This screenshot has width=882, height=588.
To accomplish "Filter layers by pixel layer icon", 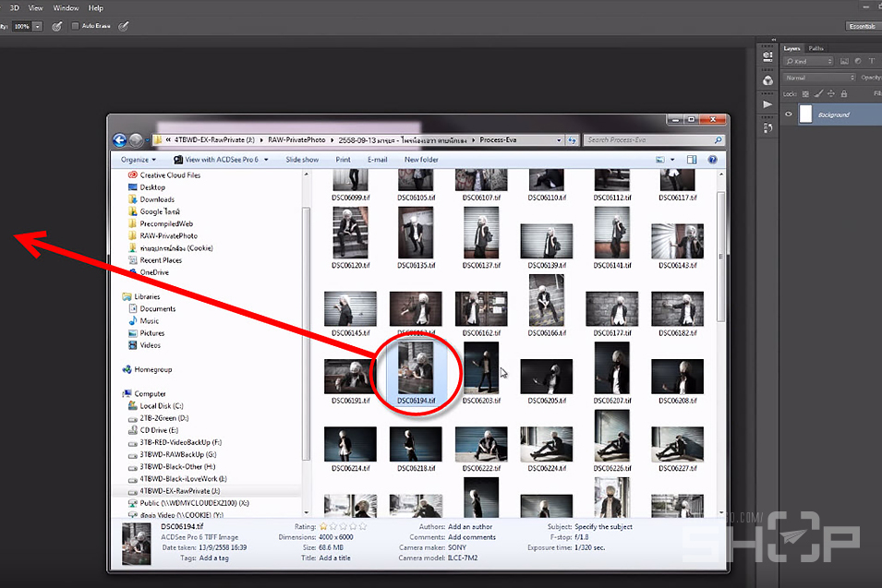I will pyautogui.click(x=844, y=61).
